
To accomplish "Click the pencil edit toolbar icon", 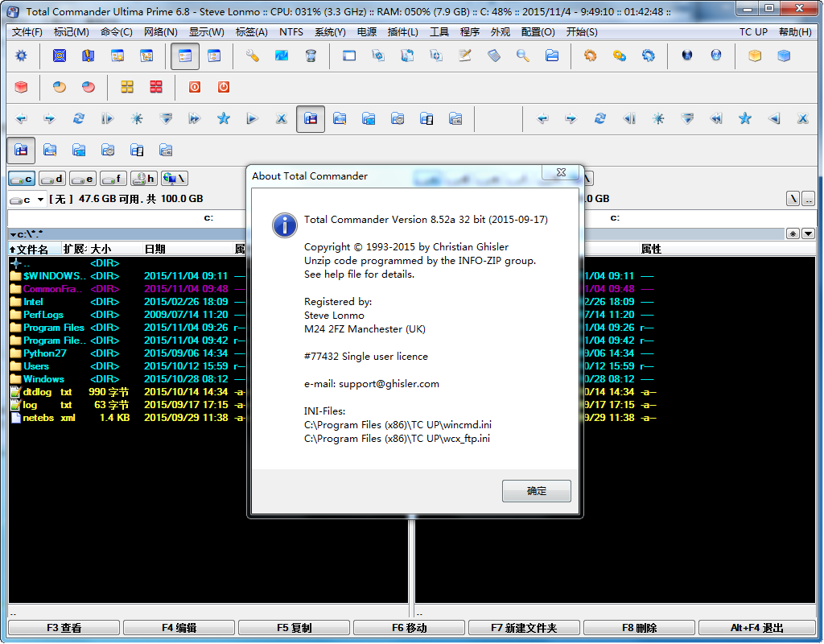I will click(465, 56).
